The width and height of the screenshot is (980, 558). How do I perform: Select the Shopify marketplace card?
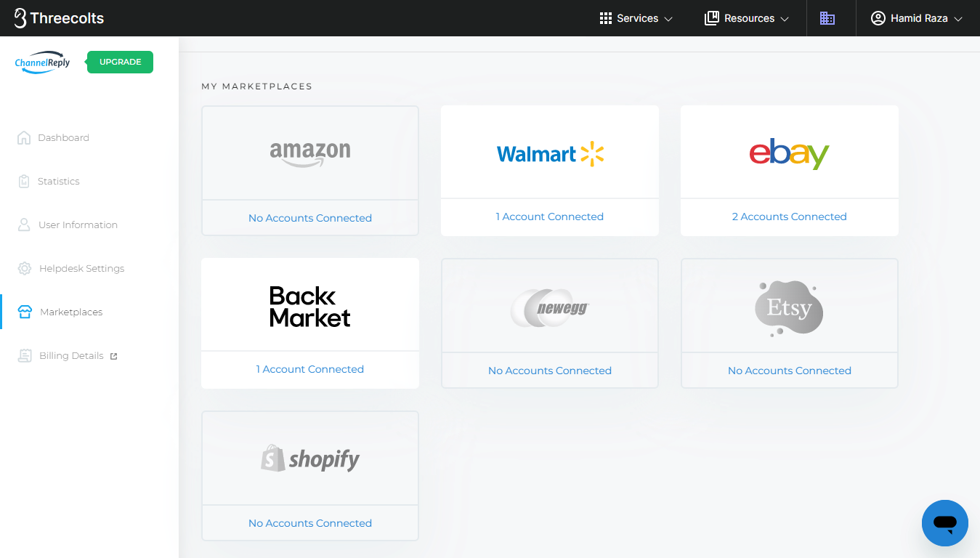point(310,459)
